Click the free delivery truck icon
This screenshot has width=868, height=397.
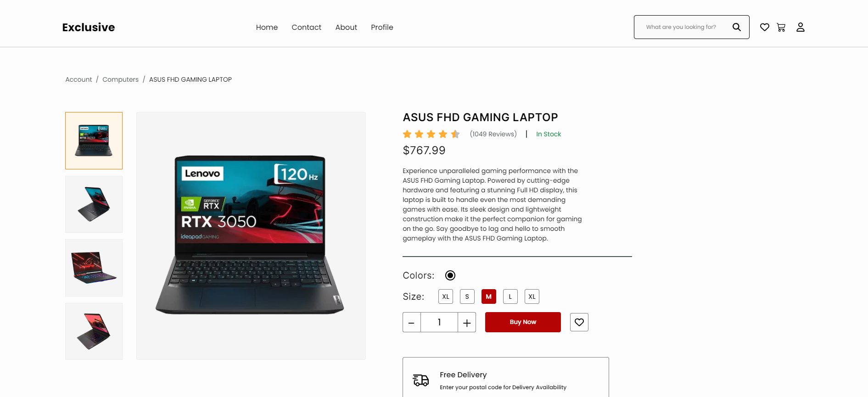click(x=421, y=380)
